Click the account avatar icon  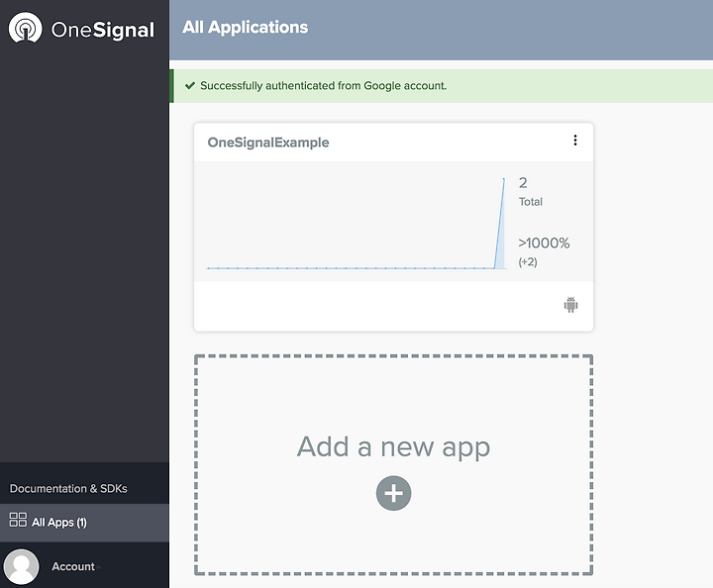[x=21, y=566]
